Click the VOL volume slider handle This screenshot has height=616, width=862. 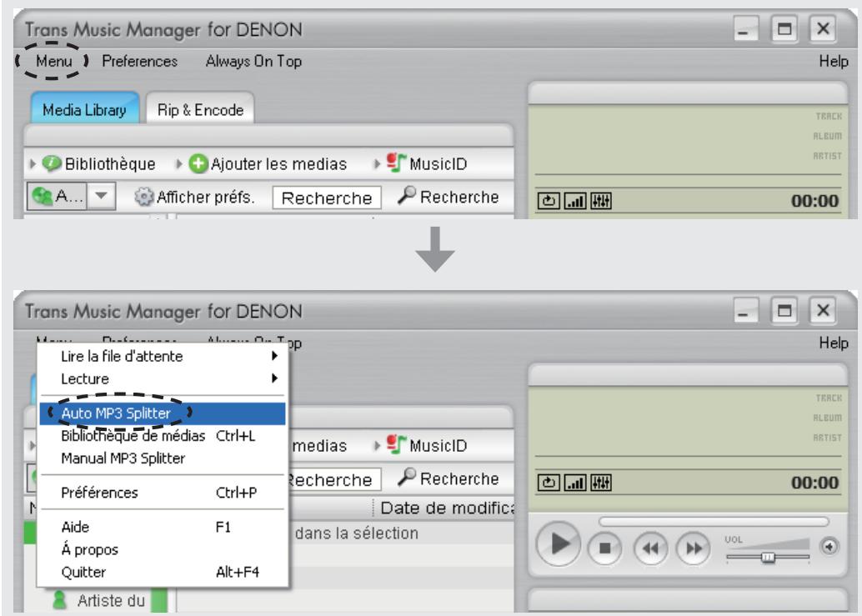click(768, 557)
